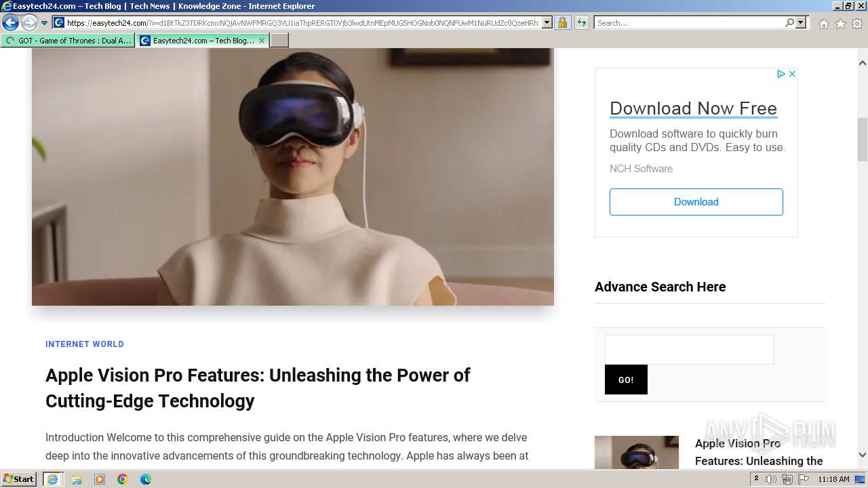The image size is (868, 488).
Task: Open the Action Center flag icon
Action: coord(804,479)
